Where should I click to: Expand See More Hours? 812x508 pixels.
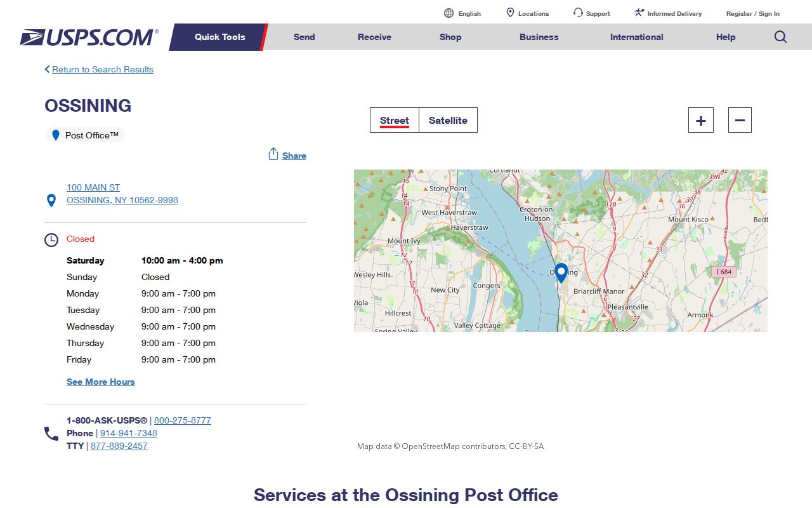click(x=101, y=382)
